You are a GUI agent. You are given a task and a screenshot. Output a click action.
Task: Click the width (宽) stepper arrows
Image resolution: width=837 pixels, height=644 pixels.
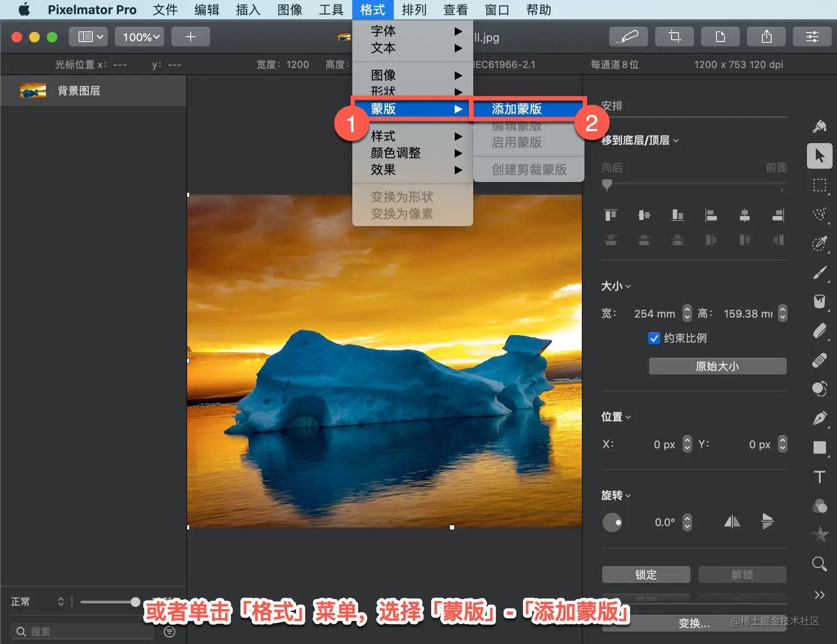[687, 313]
